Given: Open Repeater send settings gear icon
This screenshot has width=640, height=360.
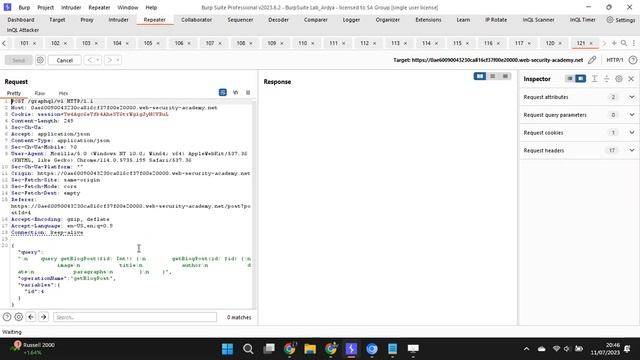Looking at the screenshot, I should [x=40, y=60].
